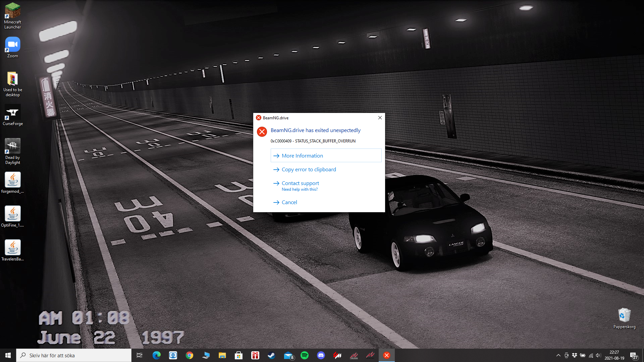The height and width of the screenshot is (362, 644).
Task: Cancel the BeamNG.drive crash dialog
Action: coord(289,202)
